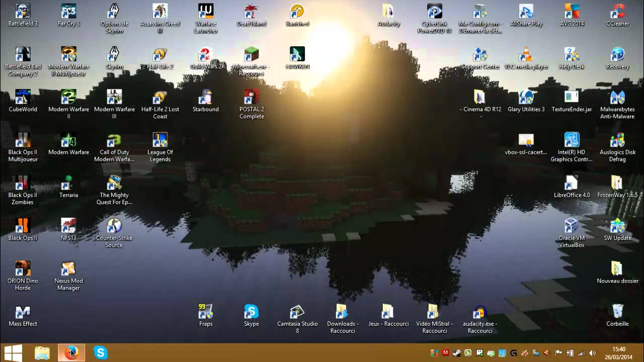Select the Counter-Strike Source icon
The image size is (644, 362).
click(114, 225)
